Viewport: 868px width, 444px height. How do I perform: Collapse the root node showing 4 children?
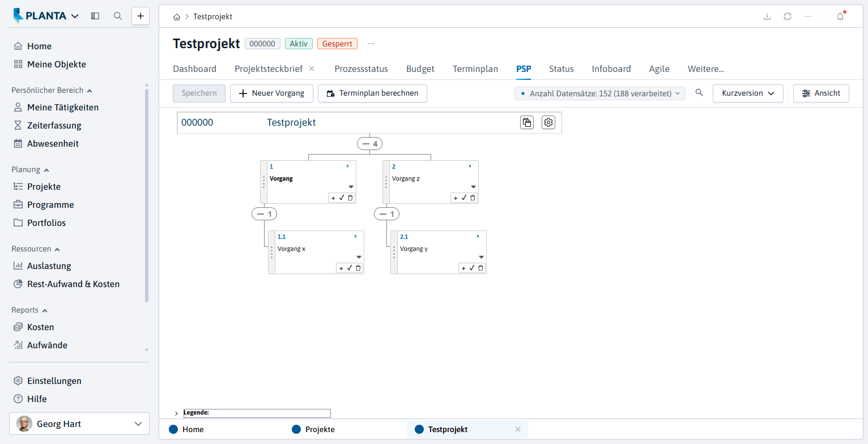click(x=369, y=144)
